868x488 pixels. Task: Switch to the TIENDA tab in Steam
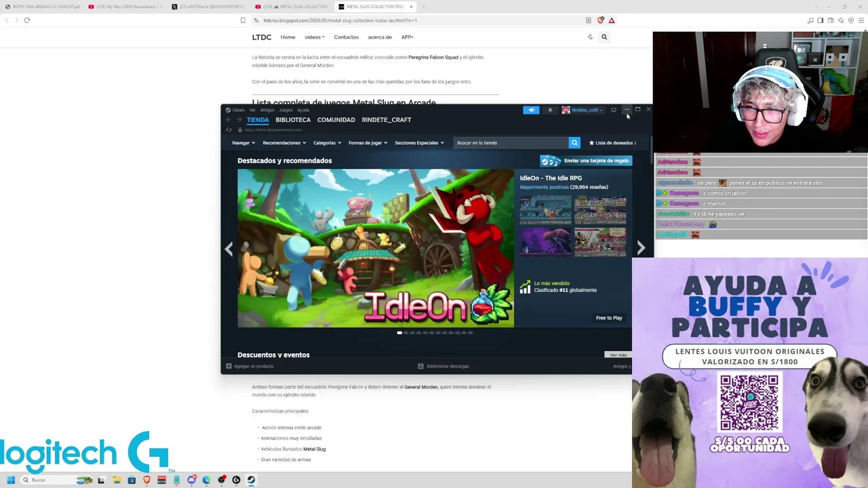coord(258,120)
